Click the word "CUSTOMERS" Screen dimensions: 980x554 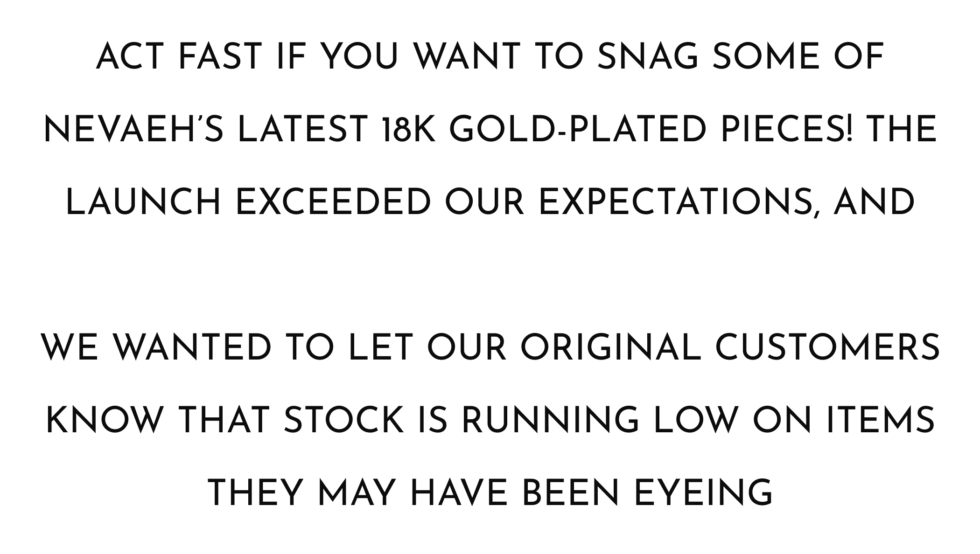click(x=827, y=347)
